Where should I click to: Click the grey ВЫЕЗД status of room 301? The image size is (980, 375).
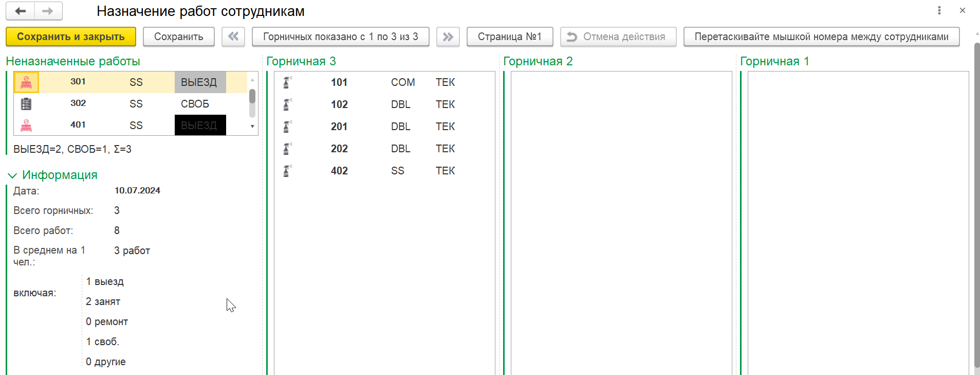tap(200, 82)
